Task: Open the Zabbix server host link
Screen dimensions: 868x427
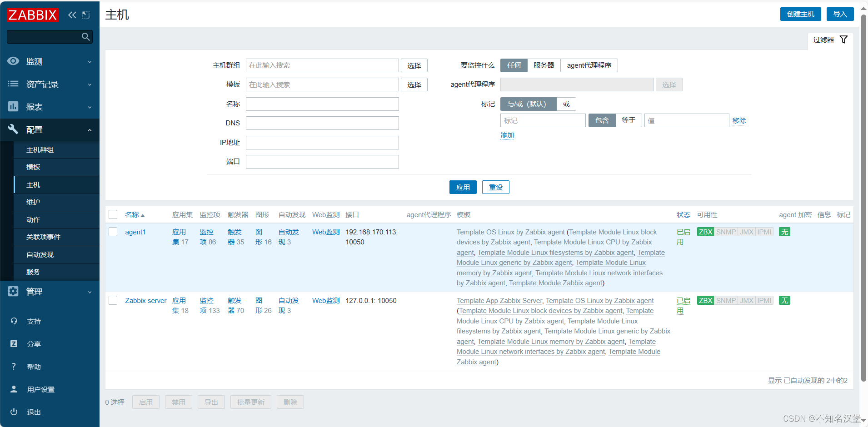Action: tap(146, 301)
